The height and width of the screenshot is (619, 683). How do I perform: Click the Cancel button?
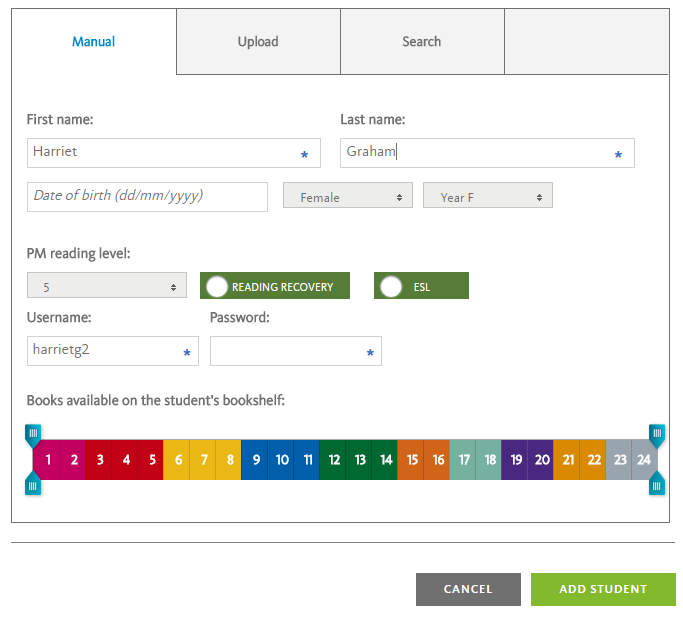click(x=468, y=589)
